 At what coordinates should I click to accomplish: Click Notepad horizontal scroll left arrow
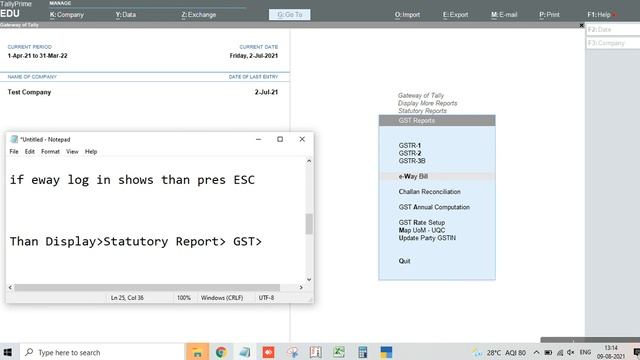tap(10, 287)
